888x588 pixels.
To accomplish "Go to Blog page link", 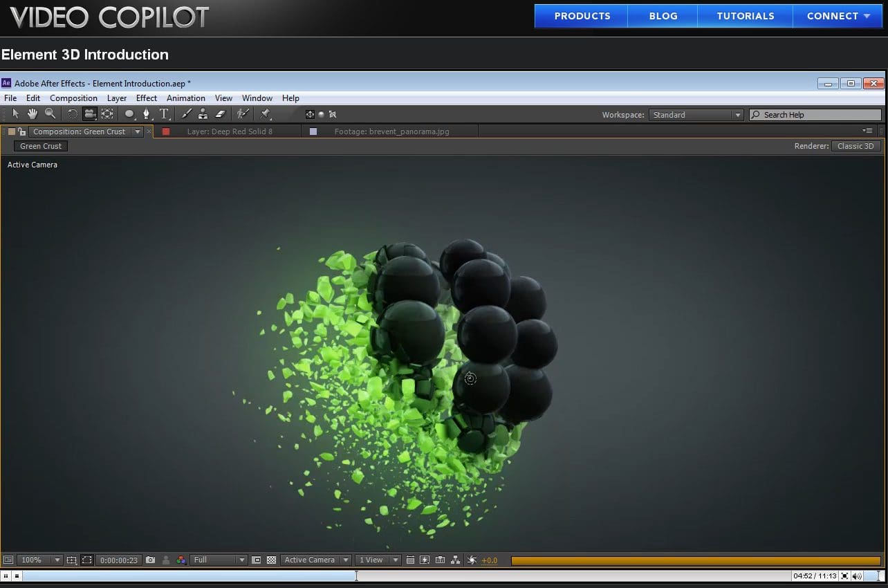I will pyautogui.click(x=663, y=16).
